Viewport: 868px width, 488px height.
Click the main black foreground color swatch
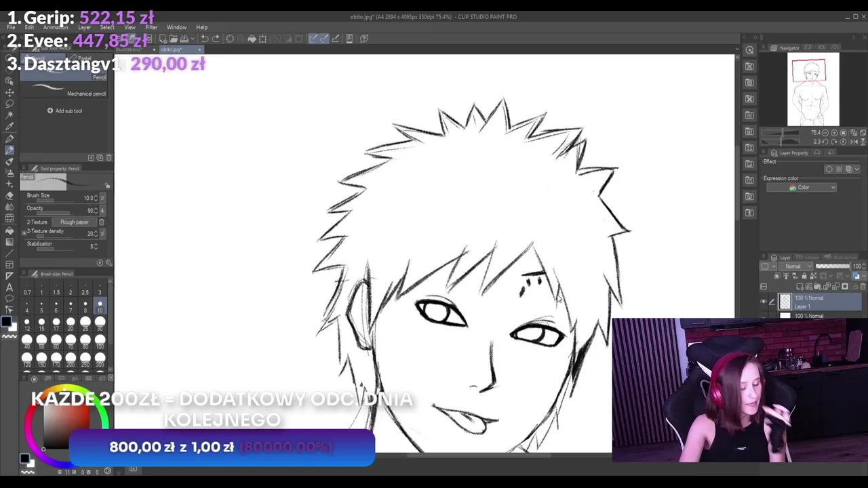pyautogui.click(x=5, y=322)
